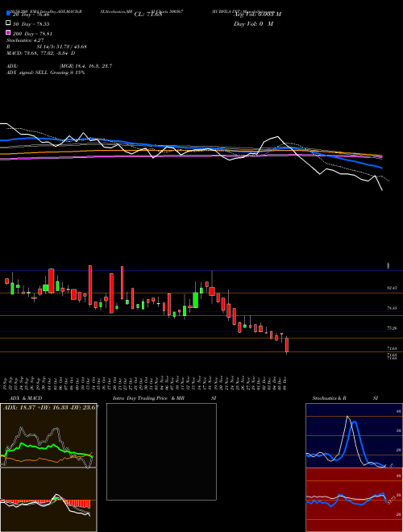The height and width of the screenshot is (532, 403).
Task: Click the last red candlestick at 71.68
Action: point(287,345)
